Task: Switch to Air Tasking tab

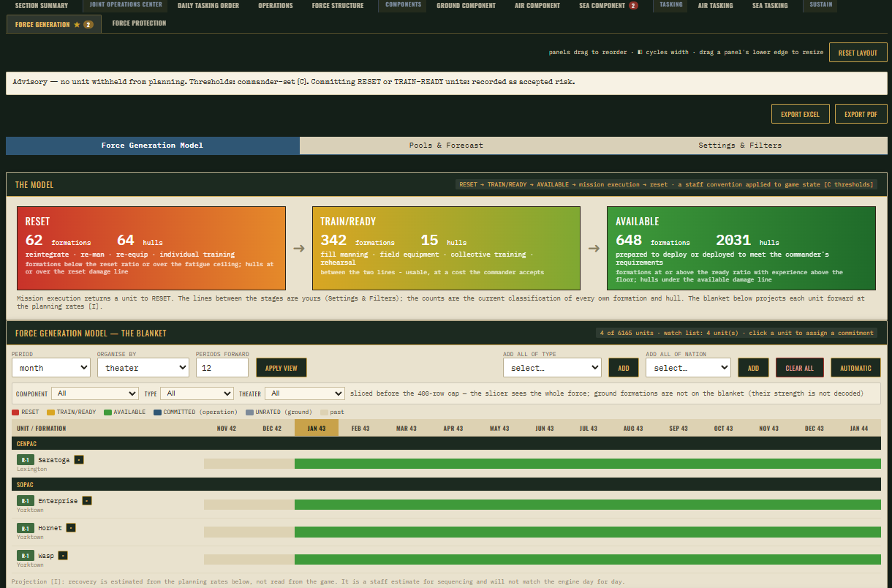Action: 716,6
